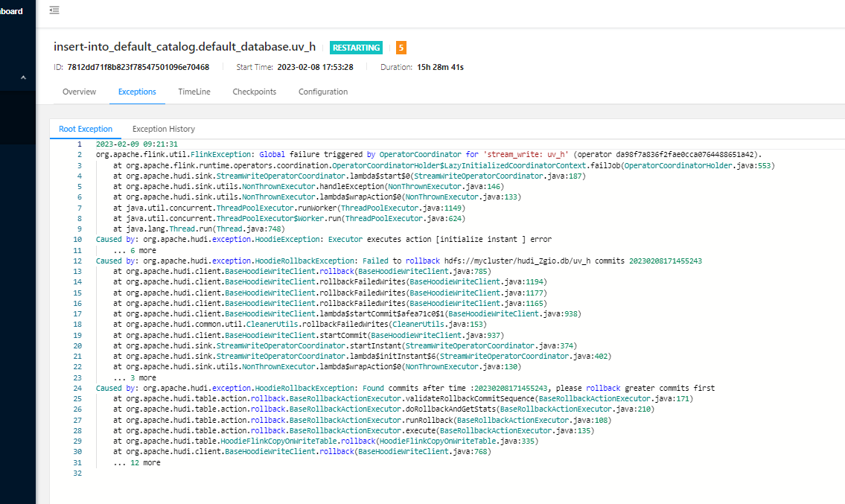Click the RESTARTING status badge

pyautogui.click(x=356, y=48)
